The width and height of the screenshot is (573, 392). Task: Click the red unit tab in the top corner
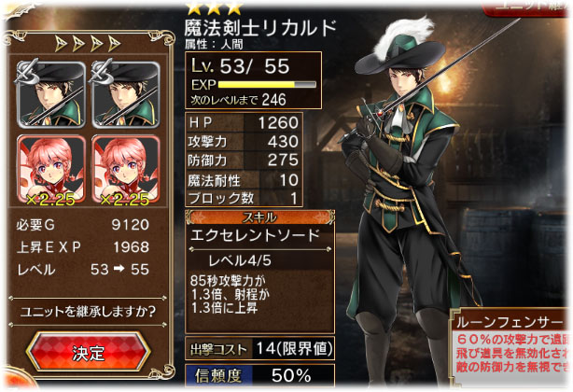[527, 8]
